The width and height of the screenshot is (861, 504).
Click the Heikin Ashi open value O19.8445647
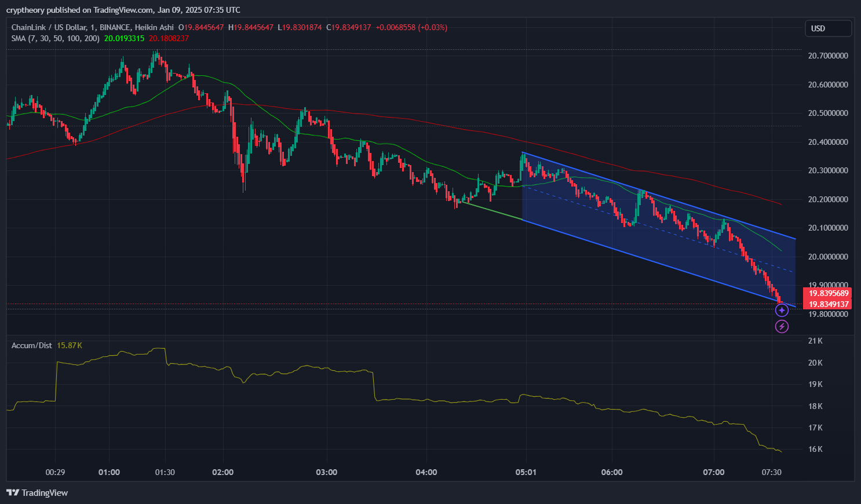tap(201, 27)
